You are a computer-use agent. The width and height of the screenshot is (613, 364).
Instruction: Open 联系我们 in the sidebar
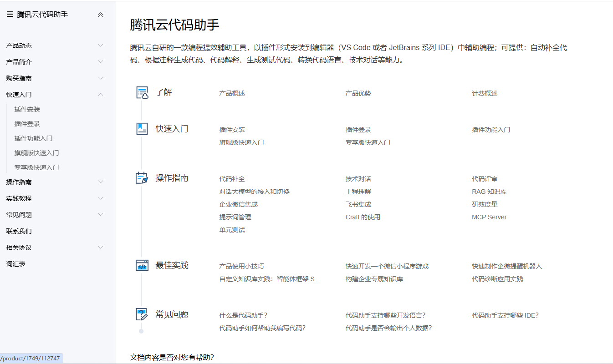(19, 231)
